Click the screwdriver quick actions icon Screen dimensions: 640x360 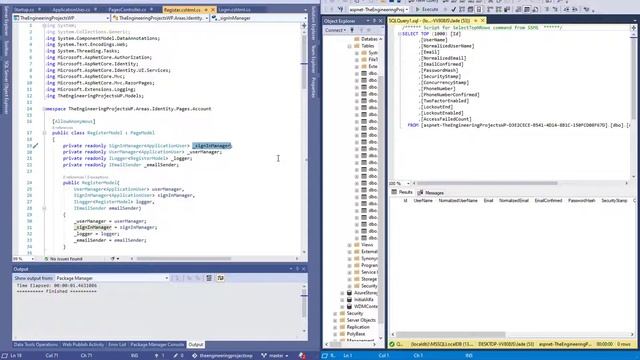pyautogui.click(x=36, y=146)
